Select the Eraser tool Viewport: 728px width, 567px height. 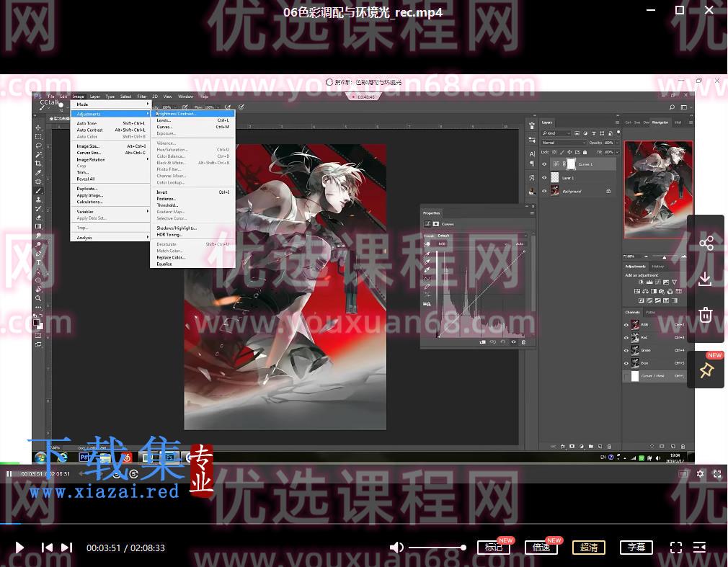coord(38,218)
